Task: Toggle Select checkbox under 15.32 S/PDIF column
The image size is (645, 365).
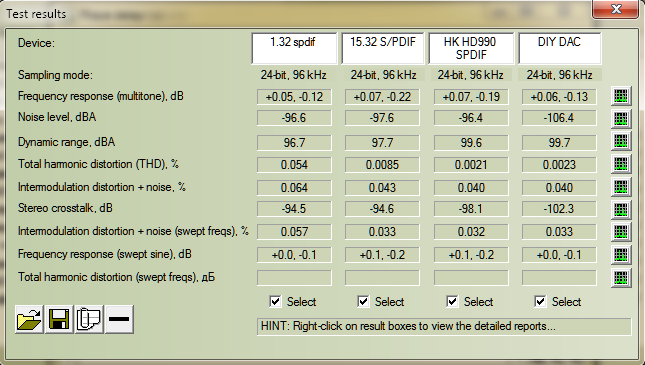Action: coord(364,302)
